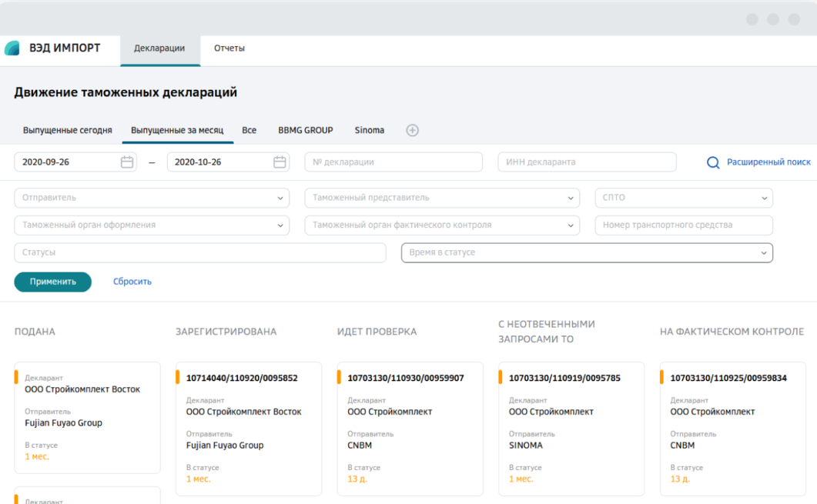Image resolution: width=817 pixels, height=504 pixels.
Task: Open the СПТО dropdown
Action: 684,198
